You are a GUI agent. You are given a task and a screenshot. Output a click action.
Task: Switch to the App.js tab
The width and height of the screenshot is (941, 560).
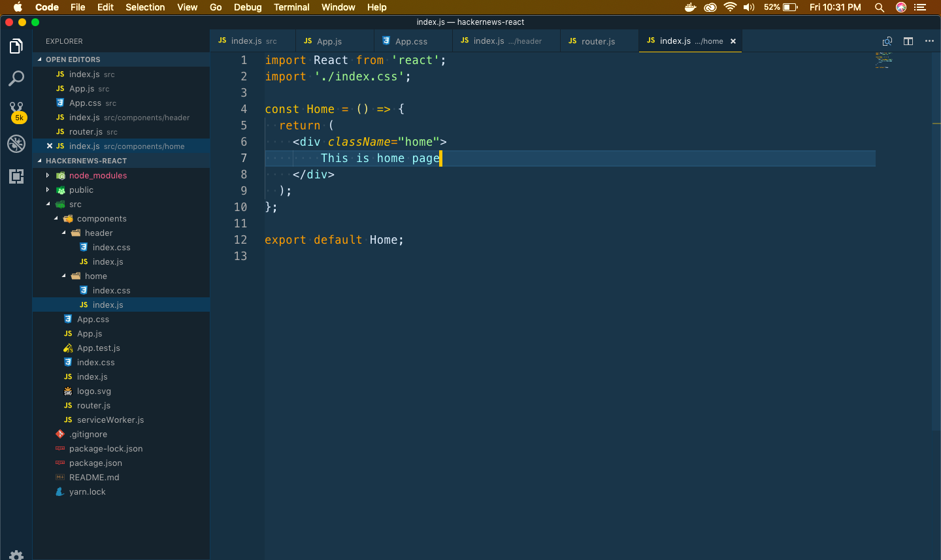coord(335,41)
